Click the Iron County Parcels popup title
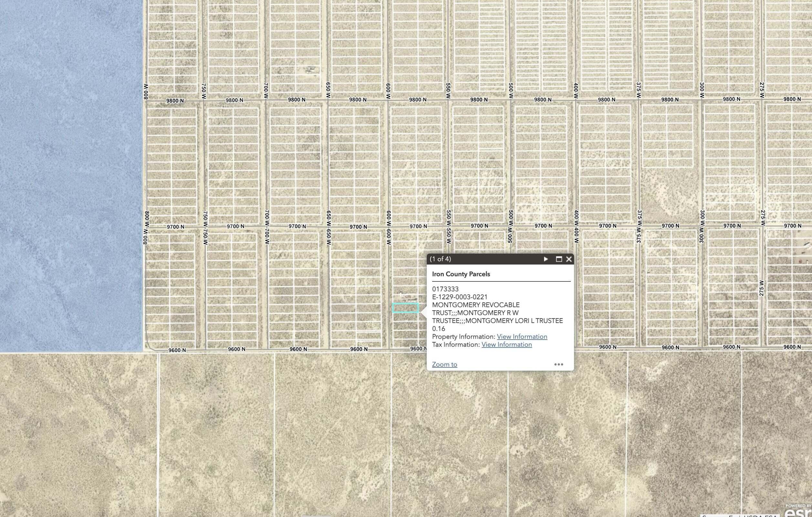The width and height of the screenshot is (812, 517). (461, 274)
